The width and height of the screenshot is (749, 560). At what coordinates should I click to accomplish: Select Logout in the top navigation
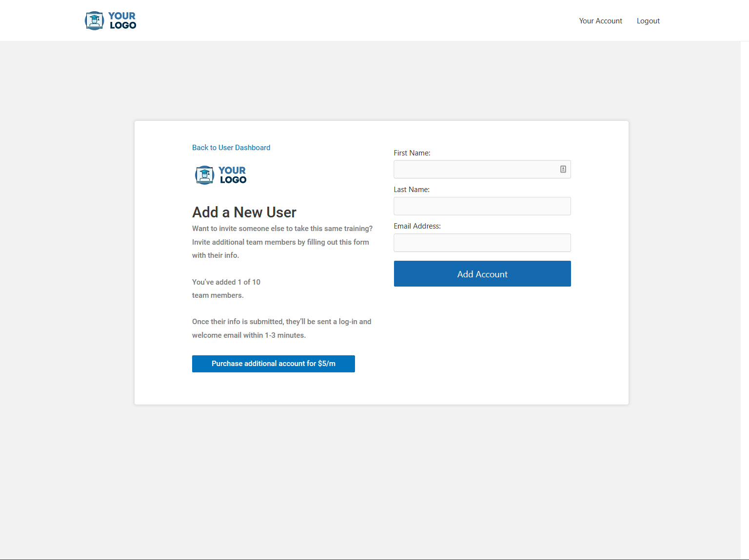tap(648, 21)
